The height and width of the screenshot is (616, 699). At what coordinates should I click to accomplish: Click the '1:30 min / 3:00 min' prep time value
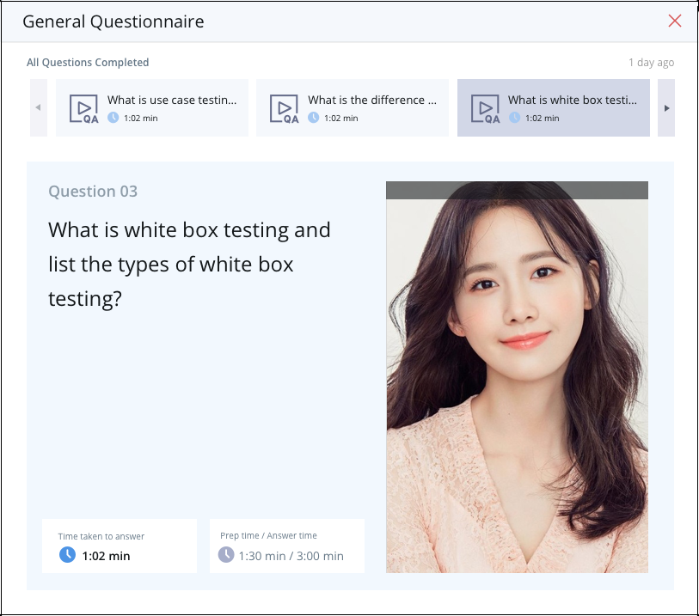[x=291, y=556]
